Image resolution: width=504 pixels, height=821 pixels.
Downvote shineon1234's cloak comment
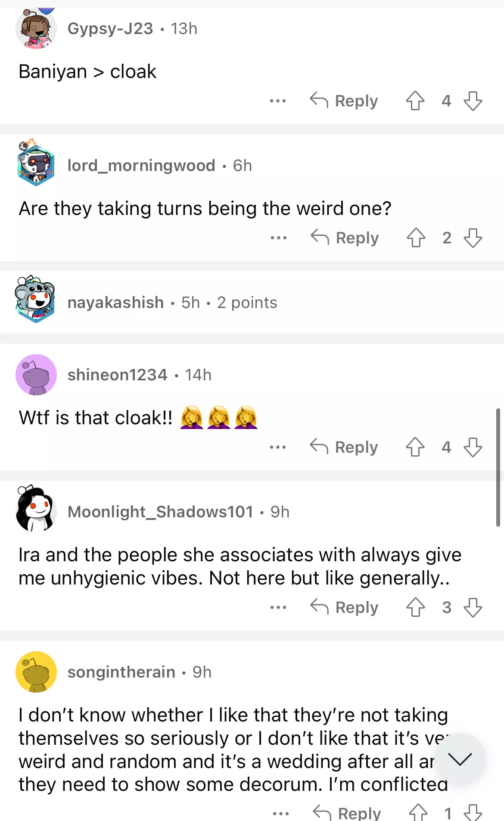473,447
